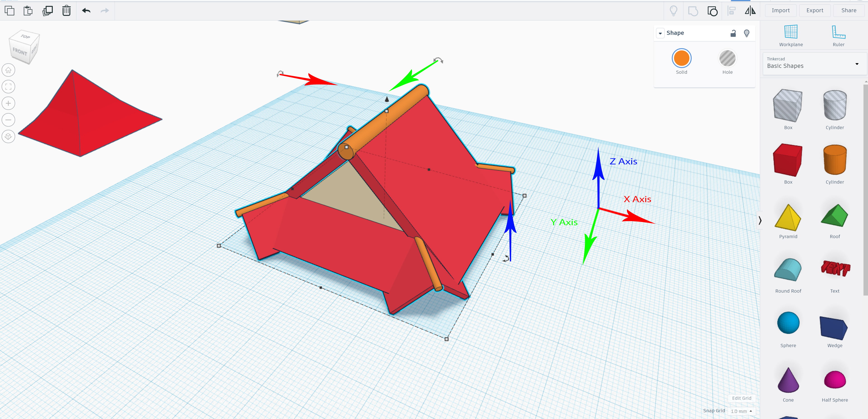
Task: Pick the blue Sphere shape
Action: (788, 323)
